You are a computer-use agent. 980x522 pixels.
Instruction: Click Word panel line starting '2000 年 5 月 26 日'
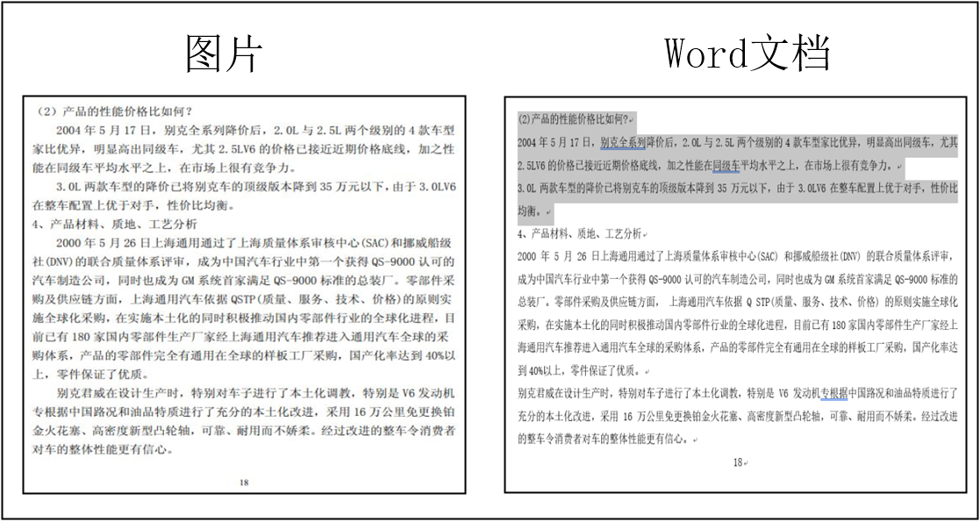[x=738, y=257]
